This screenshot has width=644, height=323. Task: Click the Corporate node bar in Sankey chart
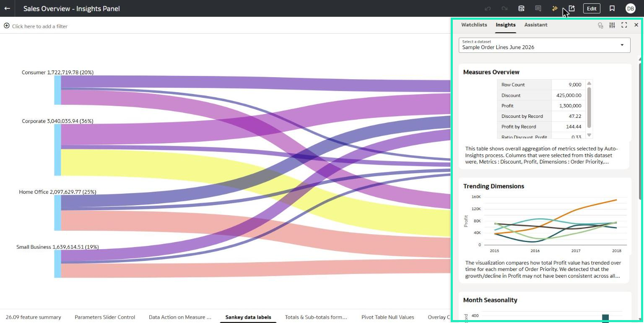tap(57, 150)
